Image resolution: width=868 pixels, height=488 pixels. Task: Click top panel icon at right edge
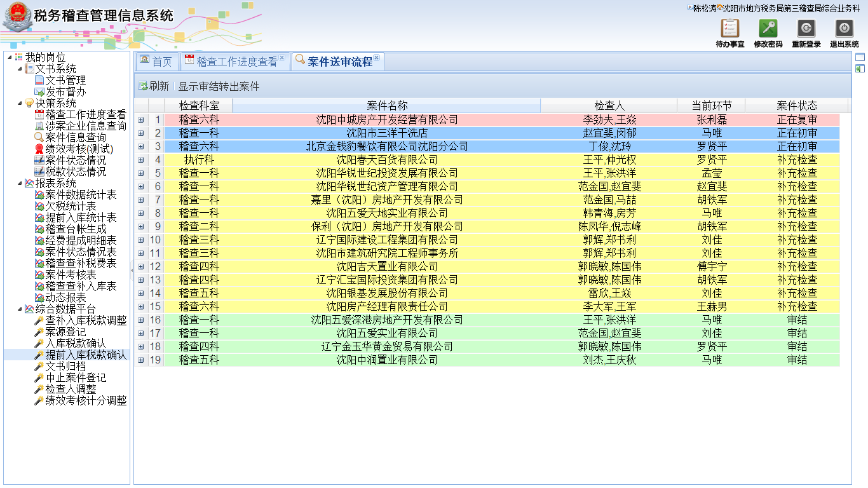click(860, 57)
